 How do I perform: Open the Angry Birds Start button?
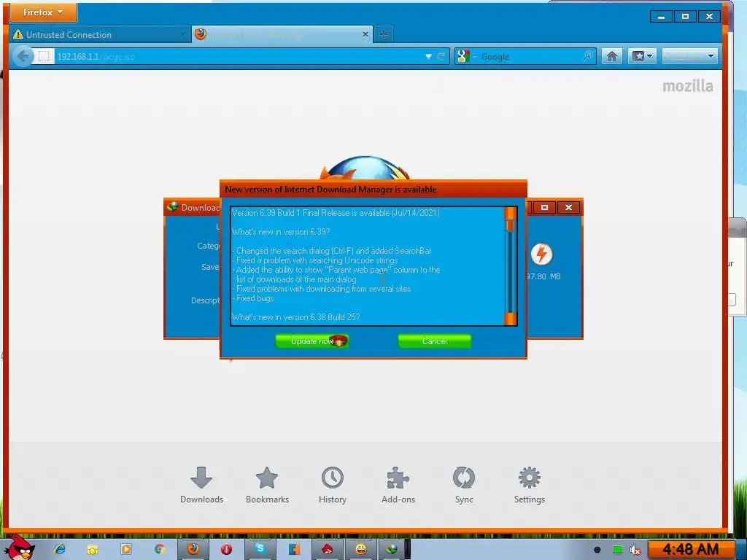click(19, 548)
